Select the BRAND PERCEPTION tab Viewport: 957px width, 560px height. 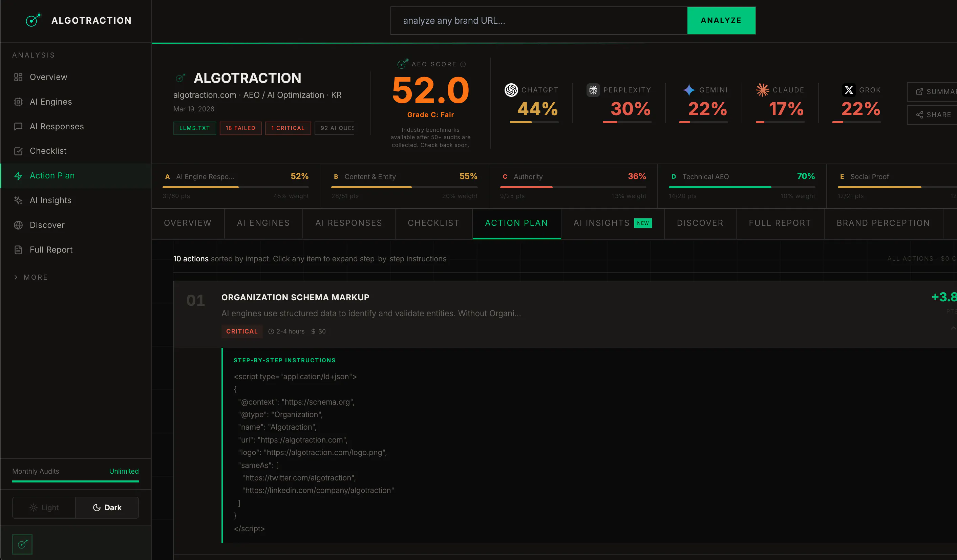click(x=883, y=223)
